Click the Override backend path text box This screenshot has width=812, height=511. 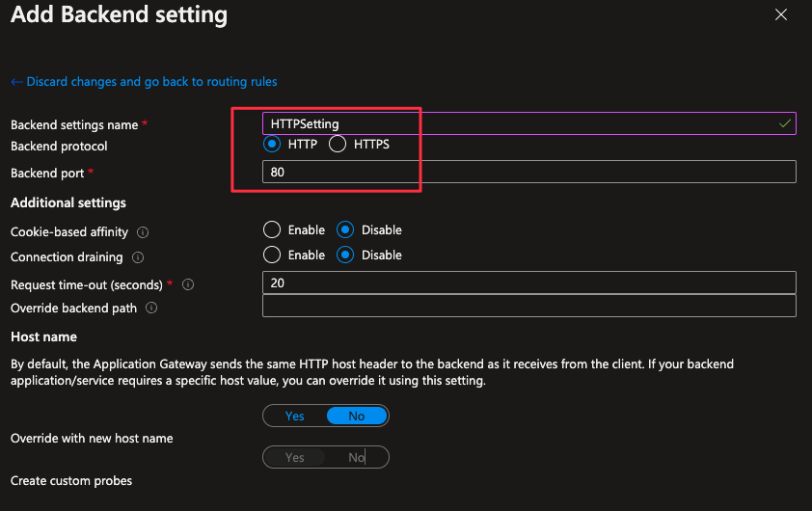tap(528, 307)
